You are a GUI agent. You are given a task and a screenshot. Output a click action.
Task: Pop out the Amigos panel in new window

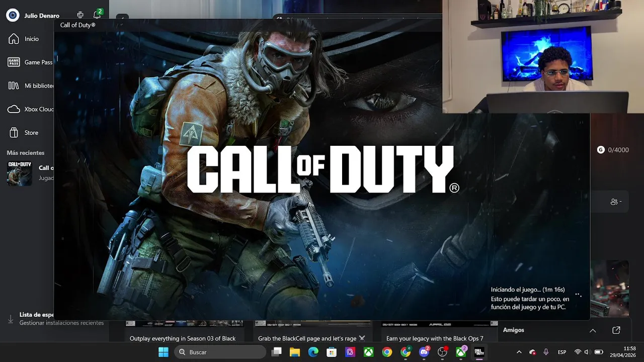[616, 330]
